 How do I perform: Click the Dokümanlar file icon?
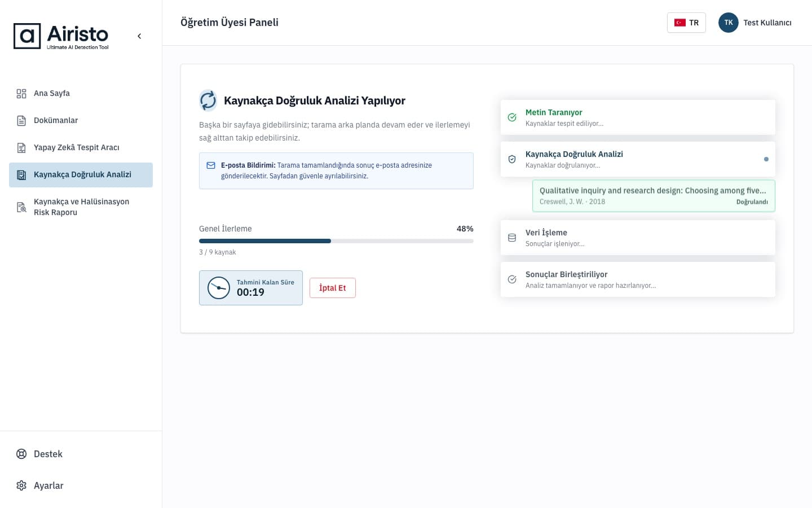coord(21,121)
